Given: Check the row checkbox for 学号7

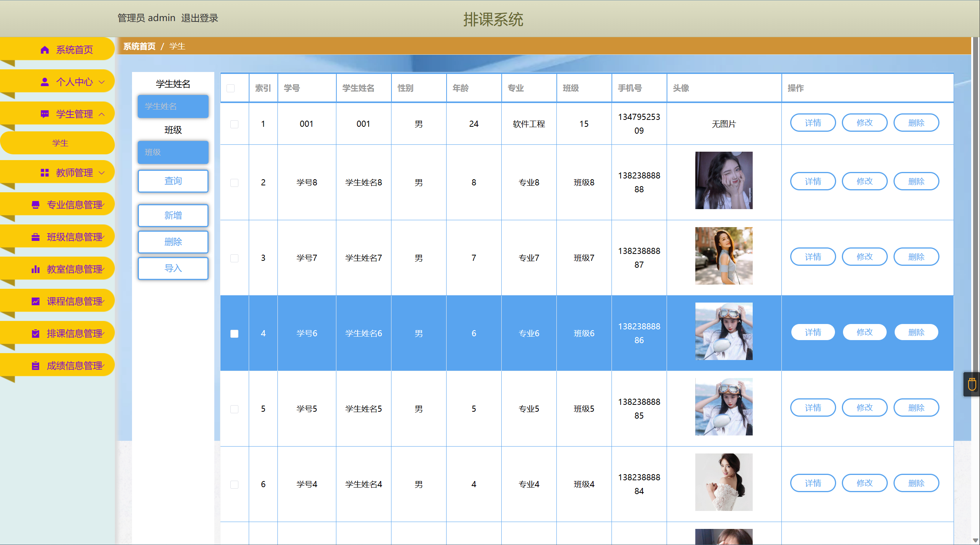Looking at the screenshot, I should [x=235, y=258].
